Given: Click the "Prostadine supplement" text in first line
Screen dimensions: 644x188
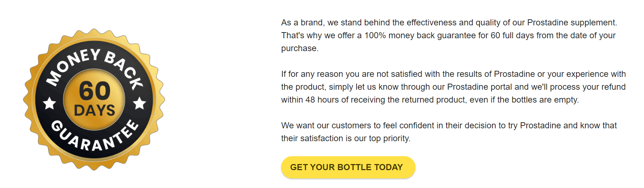Looking at the screenshot, I should click(x=571, y=23).
